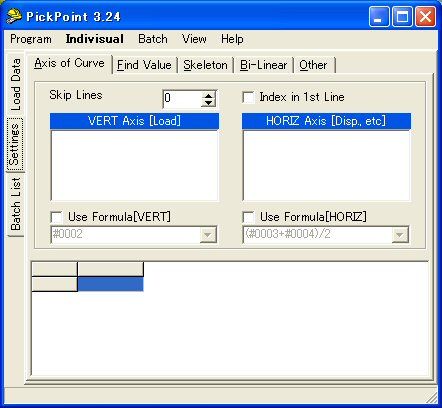Image resolution: width=442 pixels, height=408 pixels.
Task: Select the Batch List vertical tab
Action: [15, 204]
